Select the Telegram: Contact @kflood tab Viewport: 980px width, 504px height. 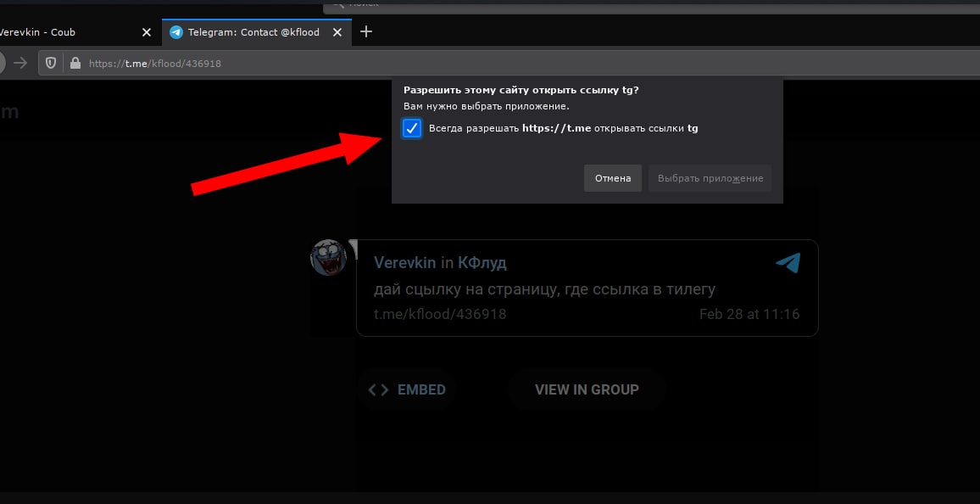257,32
